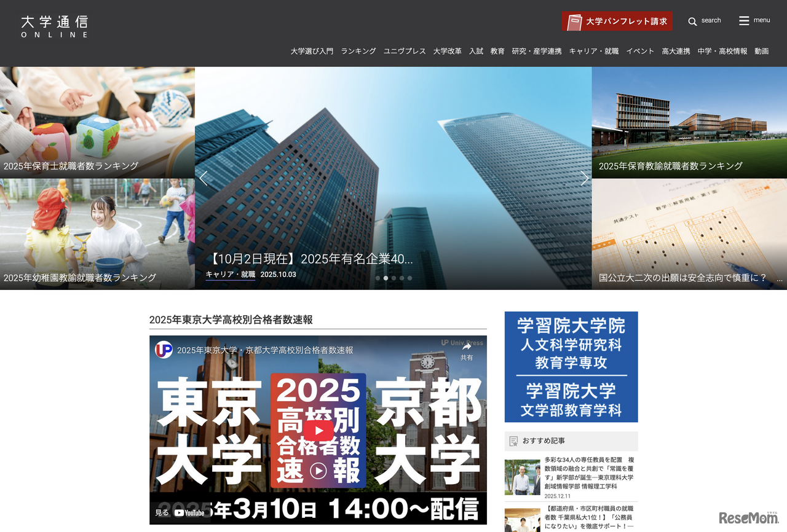Go back a slide with the left arrow
The image size is (787, 532).
(203, 178)
